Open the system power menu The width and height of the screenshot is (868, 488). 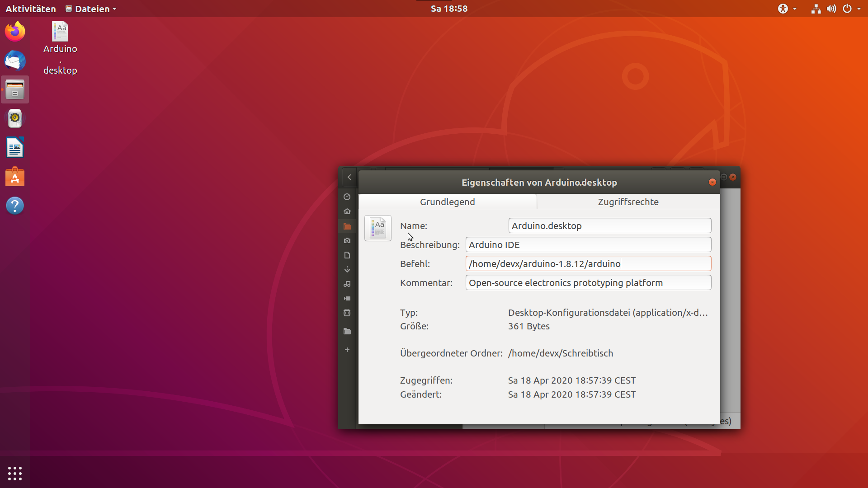(852, 9)
